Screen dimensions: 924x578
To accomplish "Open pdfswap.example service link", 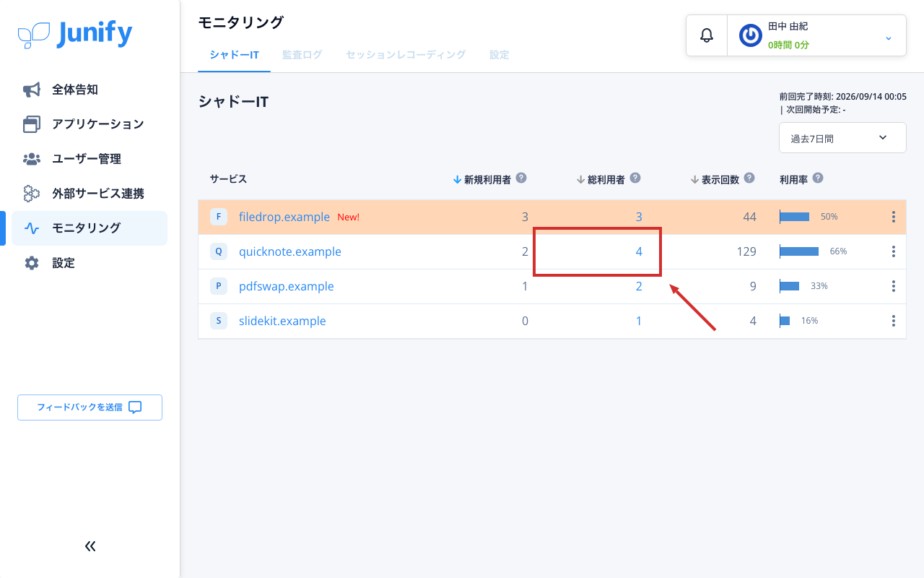I will pos(287,286).
